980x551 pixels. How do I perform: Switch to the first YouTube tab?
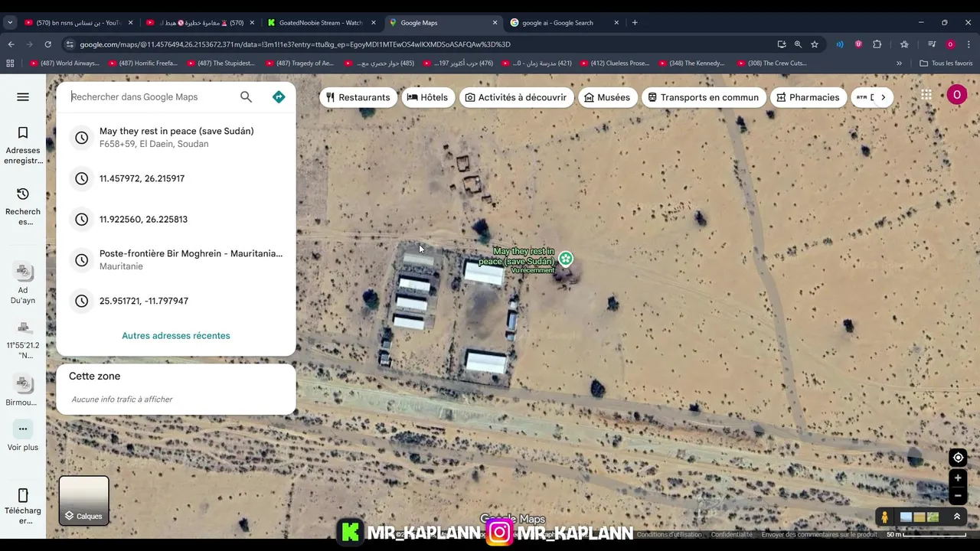tap(79, 23)
